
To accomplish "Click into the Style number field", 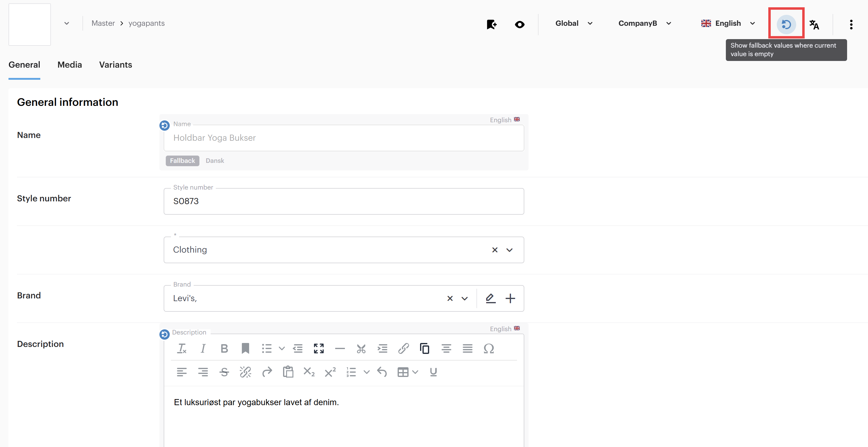I will coord(343,201).
